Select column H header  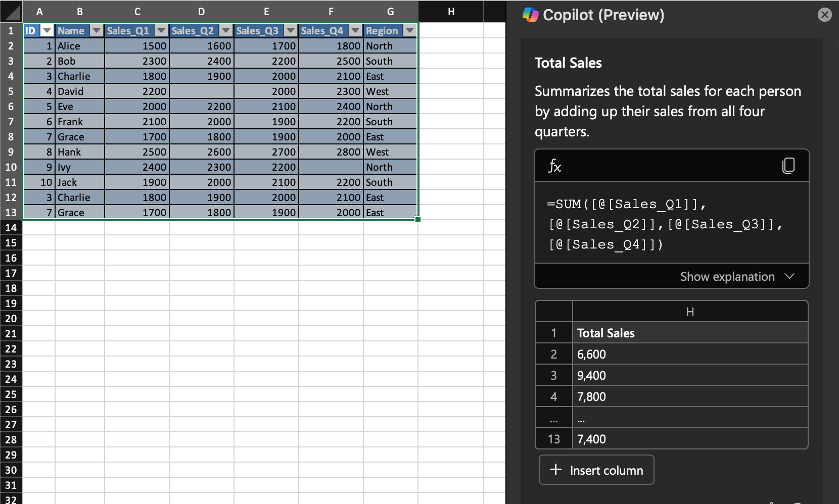click(451, 12)
